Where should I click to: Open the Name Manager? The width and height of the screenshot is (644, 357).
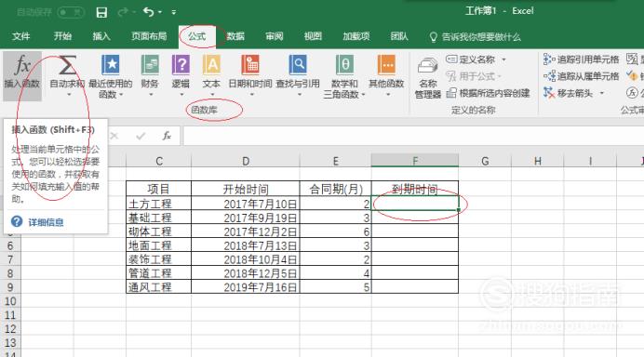427,78
